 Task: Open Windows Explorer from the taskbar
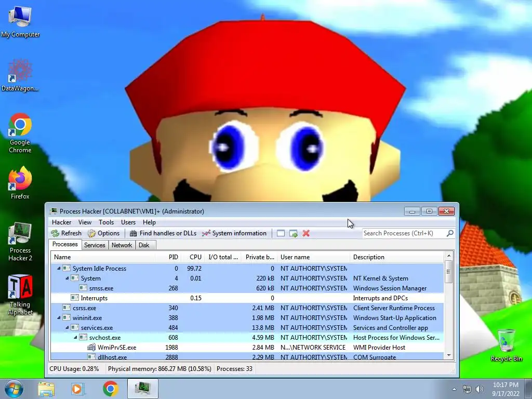tap(46, 389)
